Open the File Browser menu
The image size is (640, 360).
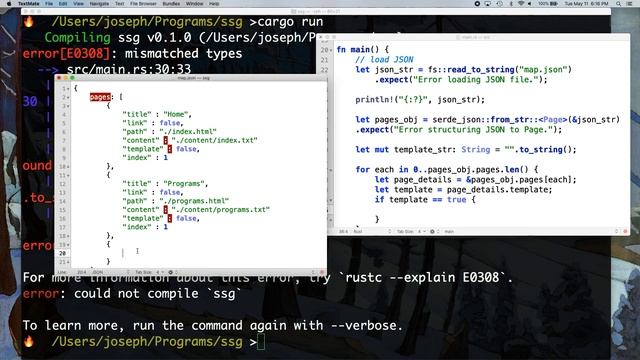coord(143,4)
